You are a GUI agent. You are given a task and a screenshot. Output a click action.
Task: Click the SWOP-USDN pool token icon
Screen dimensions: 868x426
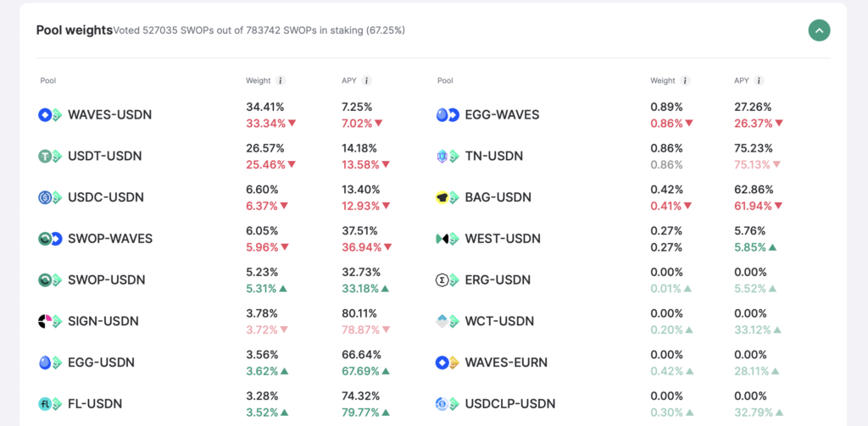(x=50, y=280)
